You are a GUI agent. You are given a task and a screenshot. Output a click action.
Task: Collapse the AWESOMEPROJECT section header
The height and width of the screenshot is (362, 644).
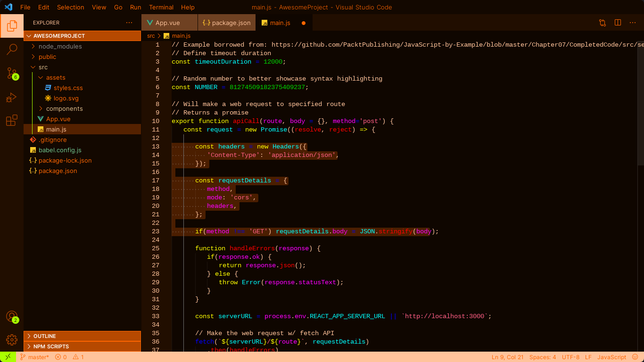pos(82,36)
